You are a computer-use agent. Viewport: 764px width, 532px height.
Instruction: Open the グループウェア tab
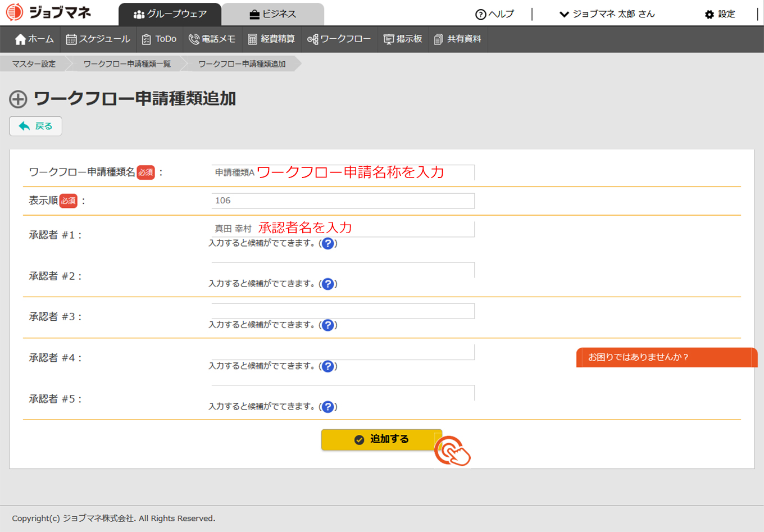(170, 14)
